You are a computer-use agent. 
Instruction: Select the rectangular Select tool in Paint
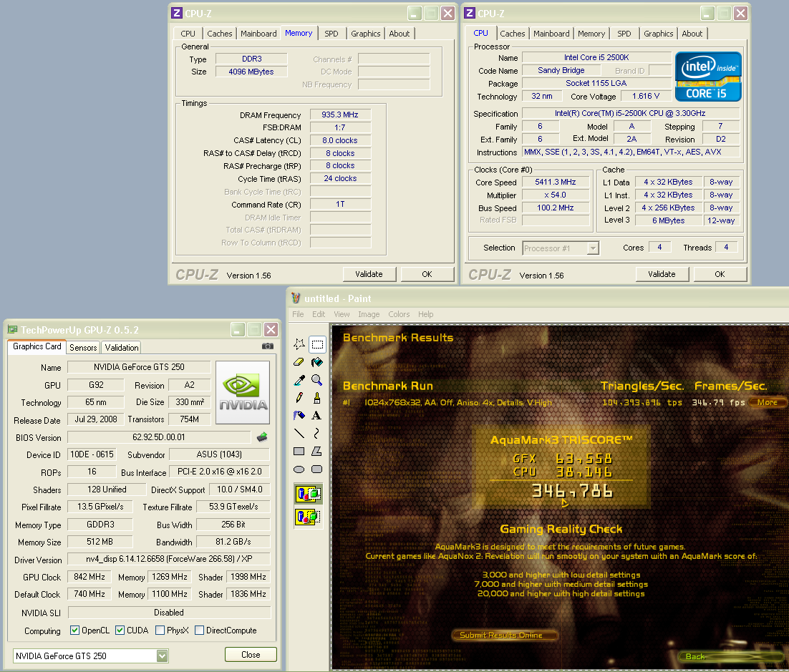click(317, 344)
